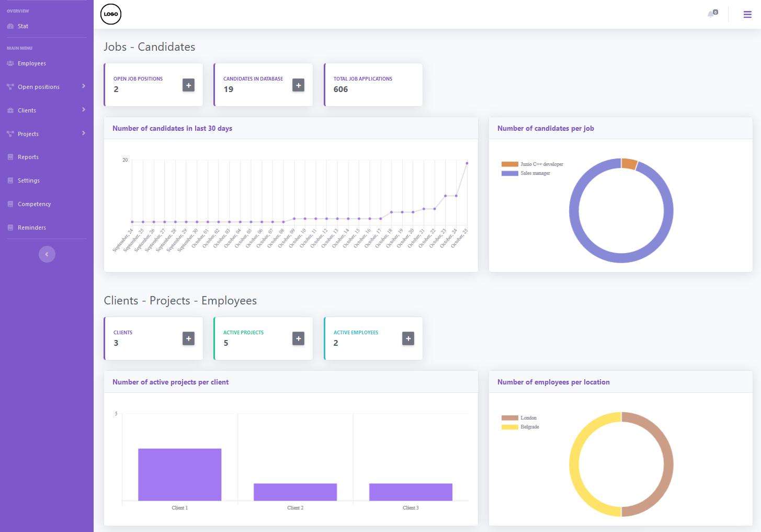Expand the Open positions submenu chevron
The width and height of the screenshot is (761, 532).
click(84, 86)
